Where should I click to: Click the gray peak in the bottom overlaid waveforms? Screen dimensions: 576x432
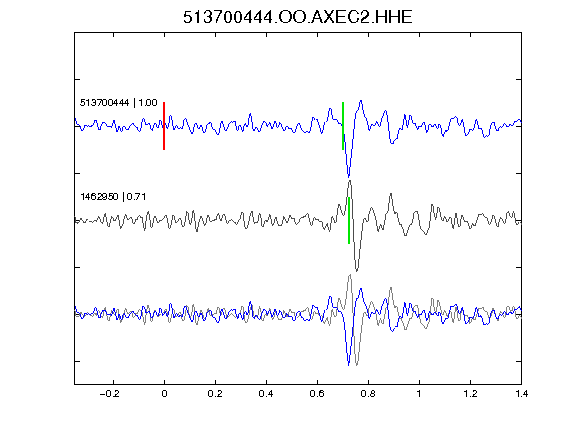point(350,276)
